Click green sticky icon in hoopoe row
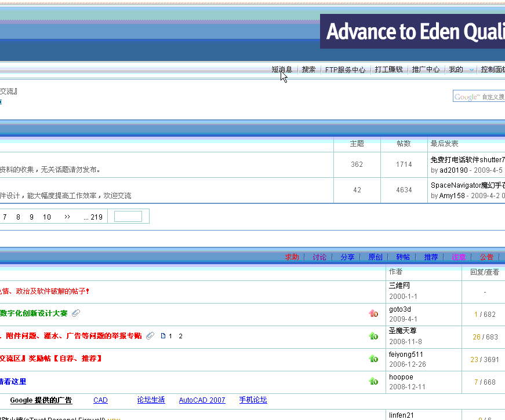The height and width of the screenshot is (420, 505). pyautogui.click(x=373, y=381)
